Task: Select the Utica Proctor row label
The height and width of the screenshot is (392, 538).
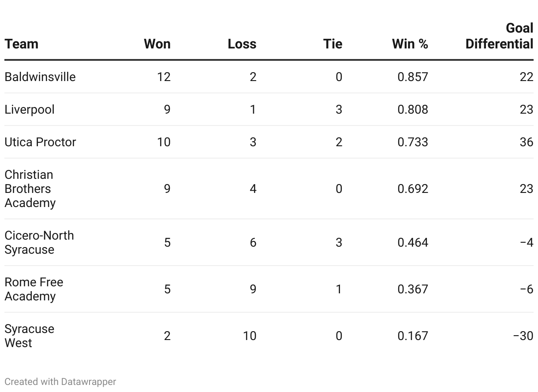Action: (40, 142)
